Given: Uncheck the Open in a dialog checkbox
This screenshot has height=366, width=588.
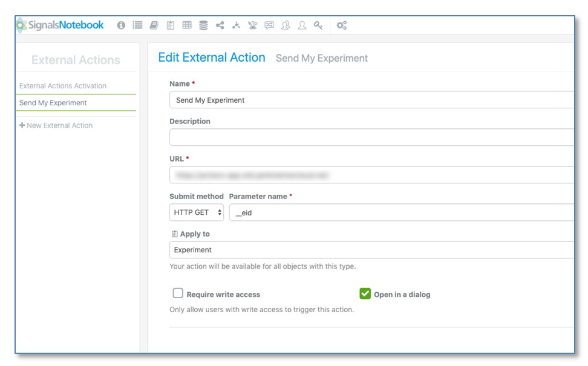Looking at the screenshot, I should (x=365, y=293).
